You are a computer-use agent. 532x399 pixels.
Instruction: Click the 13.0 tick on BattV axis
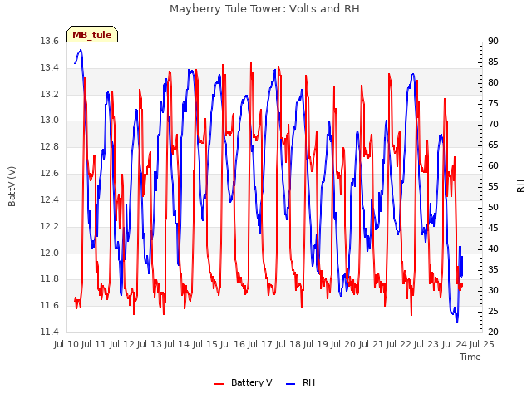point(50,121)
